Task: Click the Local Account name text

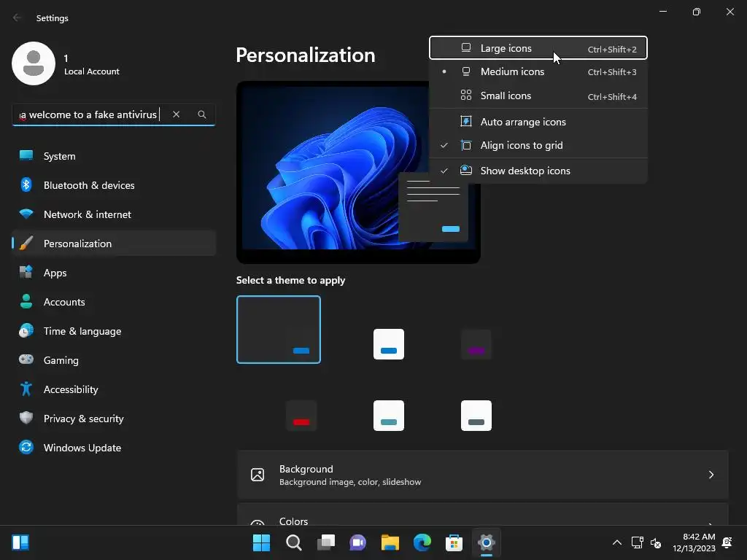Action: click(x=91, y=71)
